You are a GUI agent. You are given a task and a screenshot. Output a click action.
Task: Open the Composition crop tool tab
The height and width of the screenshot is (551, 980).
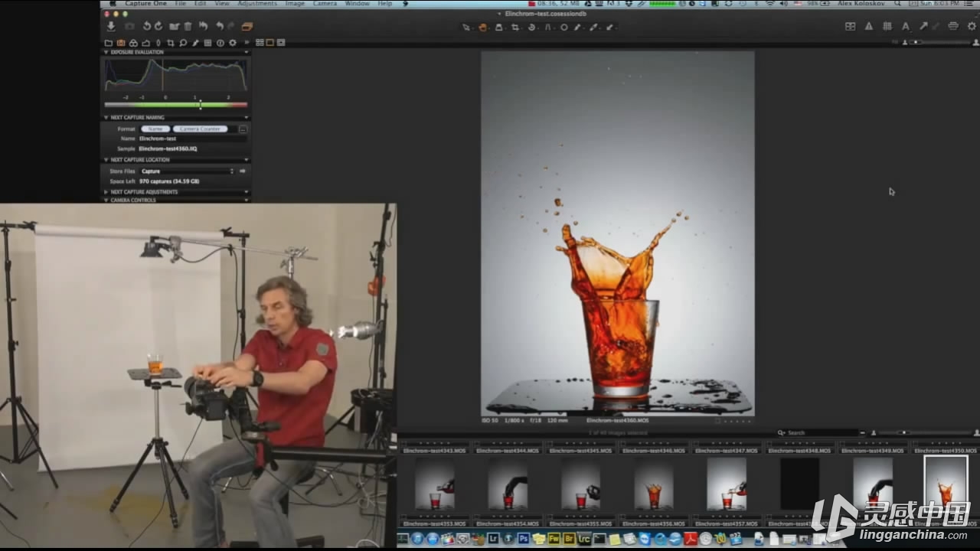tap(170, 43)
